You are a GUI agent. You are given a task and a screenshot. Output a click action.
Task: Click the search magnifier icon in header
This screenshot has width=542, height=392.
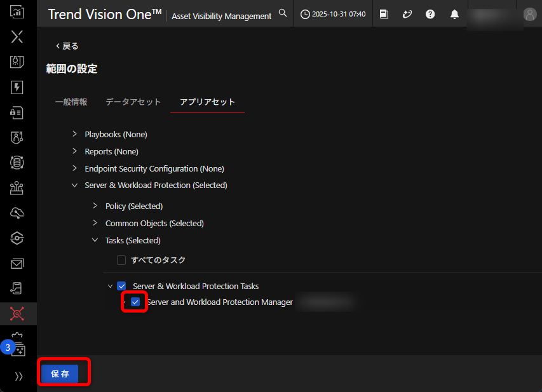pos(283,13)
